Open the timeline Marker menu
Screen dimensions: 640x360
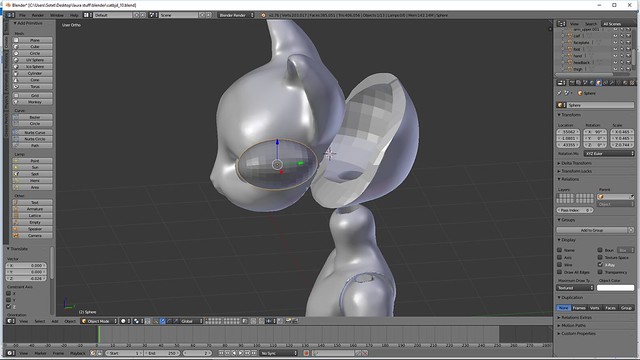pos(40,353)
